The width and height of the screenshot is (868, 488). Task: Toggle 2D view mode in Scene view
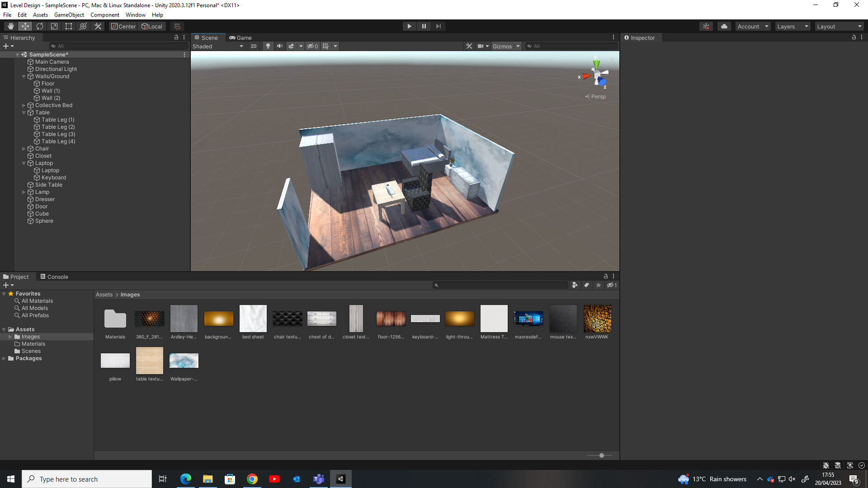click(254, 46)
